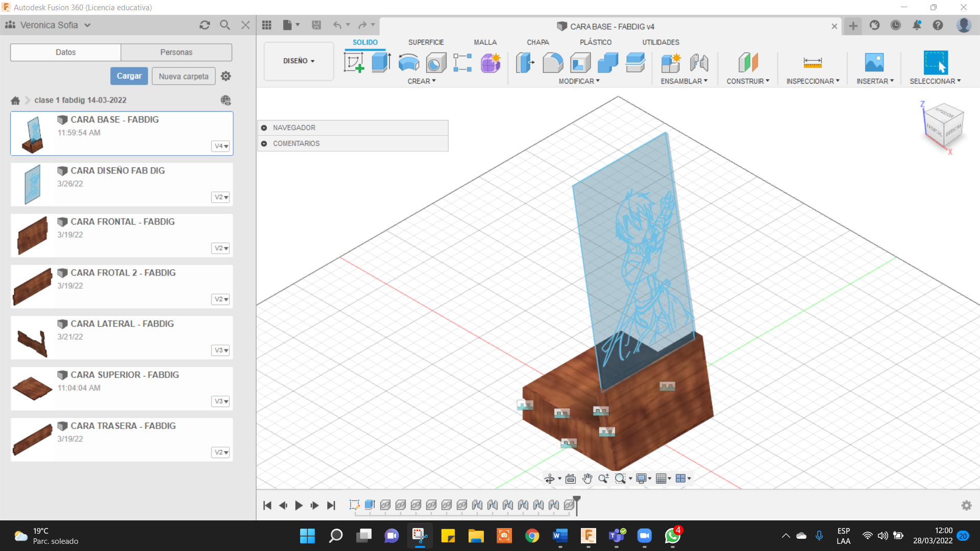Save the current document

click(x=316, y=25)
